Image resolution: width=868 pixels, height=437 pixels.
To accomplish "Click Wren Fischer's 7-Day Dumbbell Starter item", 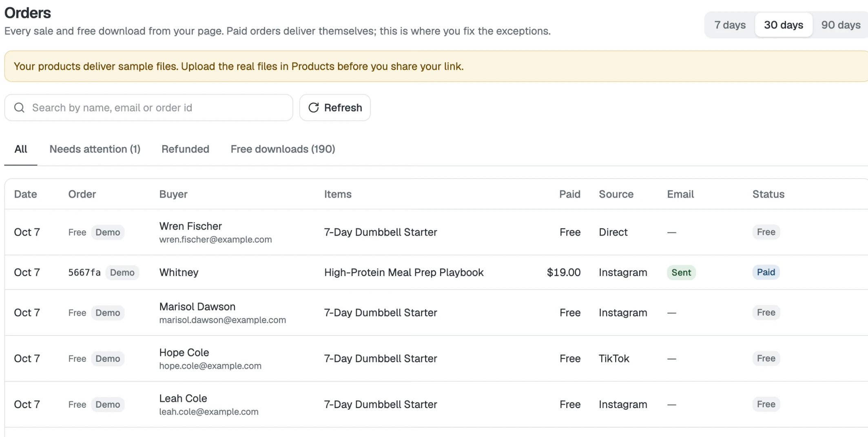I will (381, 232).
